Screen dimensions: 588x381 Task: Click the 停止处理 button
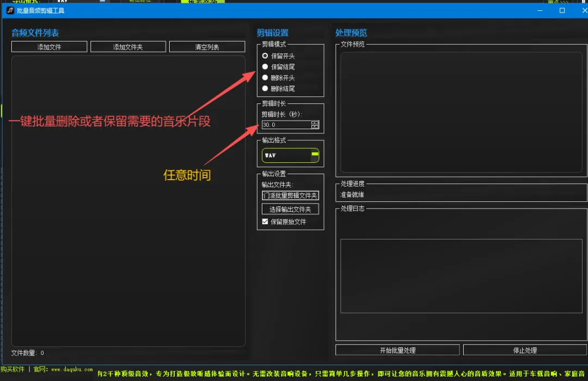coord(525,350)
